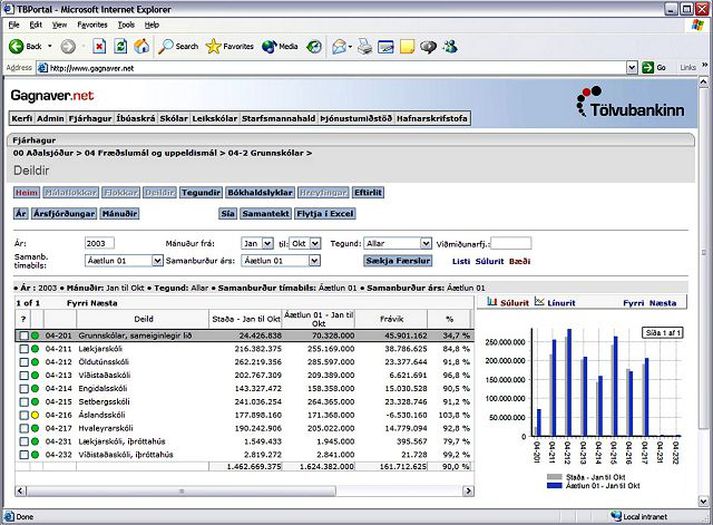This screenshot has width=713, height=525.
Task: Open the Favorites menu in menu bar
Action: (x=92, y=25)
